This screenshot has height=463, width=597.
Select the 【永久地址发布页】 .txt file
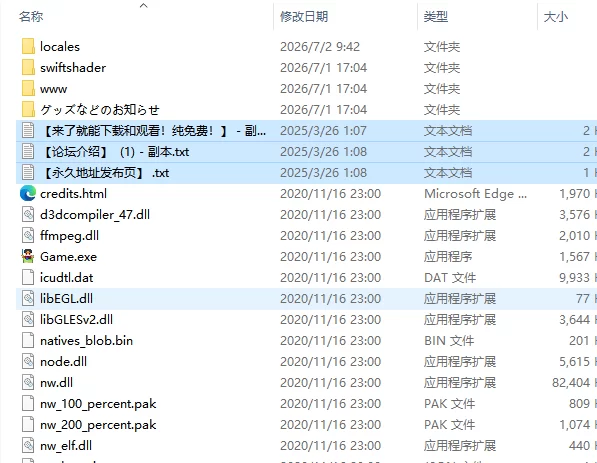(x=105, y=172)
